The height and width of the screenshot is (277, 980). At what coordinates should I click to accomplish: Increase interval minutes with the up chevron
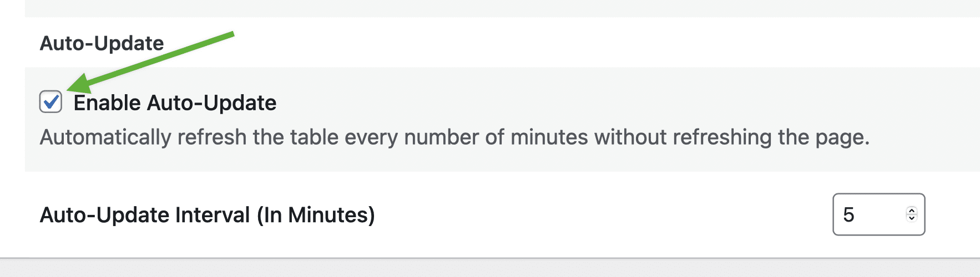911,211
